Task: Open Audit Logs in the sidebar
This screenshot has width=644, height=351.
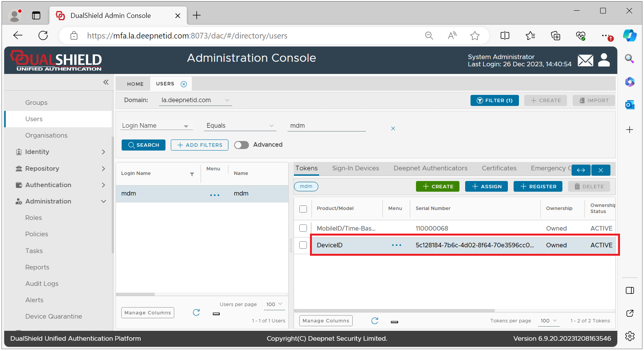Action: [42, 284]
